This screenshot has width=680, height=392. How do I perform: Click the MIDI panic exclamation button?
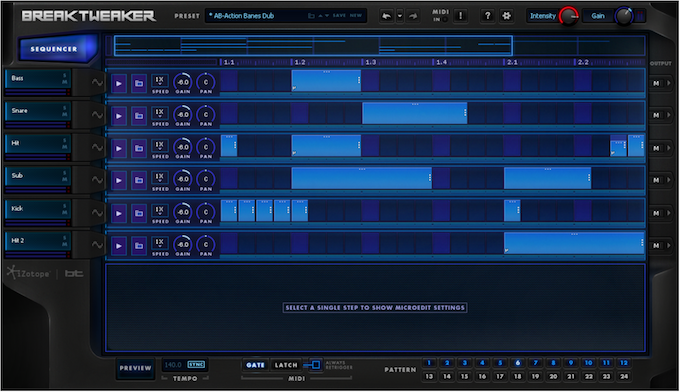460,16
